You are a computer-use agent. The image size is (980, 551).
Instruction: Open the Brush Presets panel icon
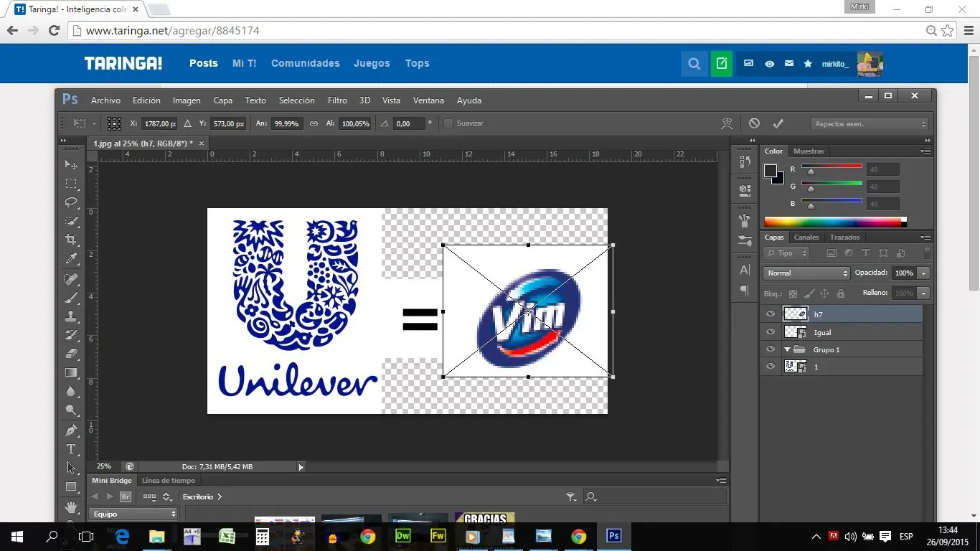(x=745, y=241)
